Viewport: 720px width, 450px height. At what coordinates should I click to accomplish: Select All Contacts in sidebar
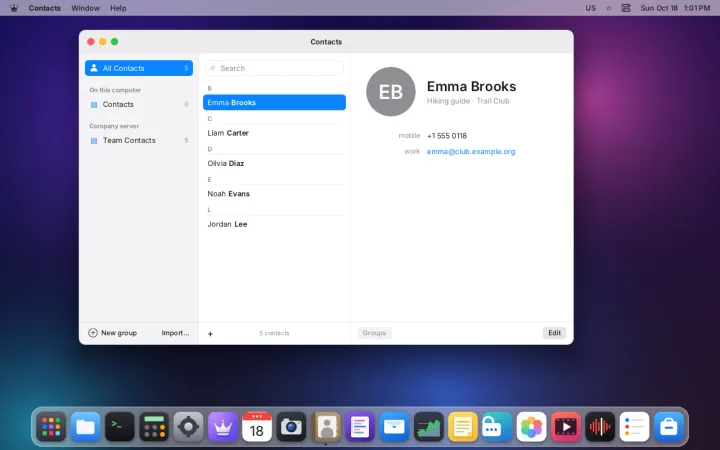(x=139, y=68)
